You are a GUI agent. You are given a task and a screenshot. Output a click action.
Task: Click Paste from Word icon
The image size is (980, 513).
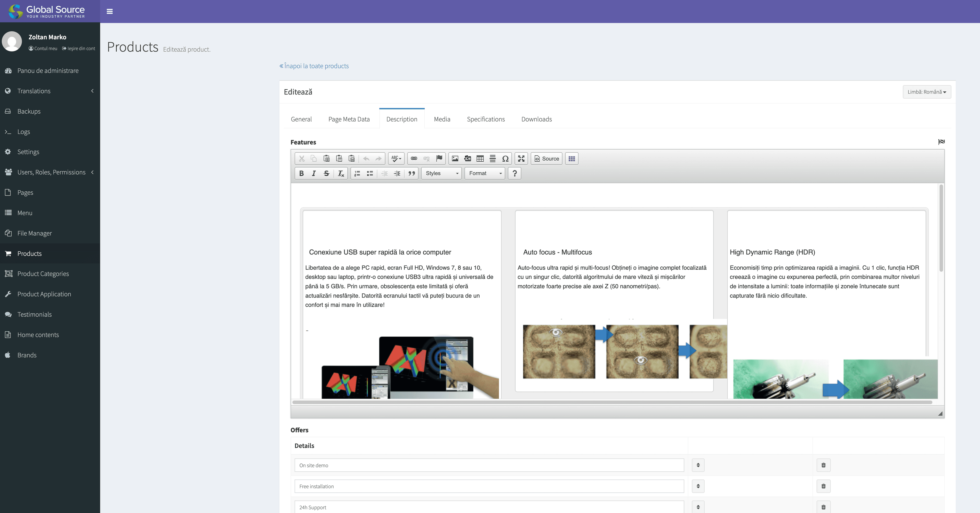(x=351, y=159)
